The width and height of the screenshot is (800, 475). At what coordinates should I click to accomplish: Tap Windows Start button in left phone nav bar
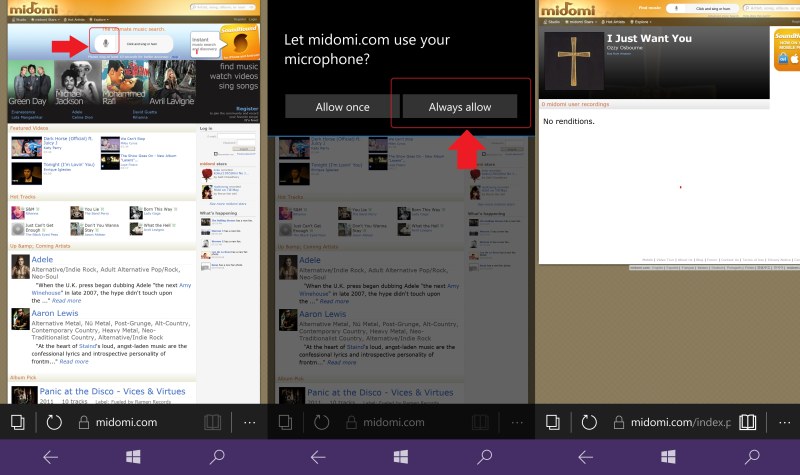tap(133, 457)
